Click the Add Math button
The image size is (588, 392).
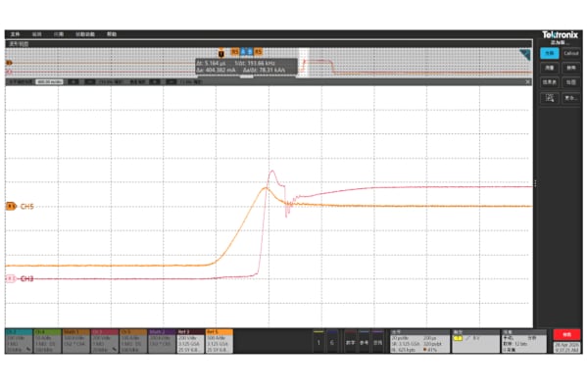pyautogui.click(x=350, y=341)
